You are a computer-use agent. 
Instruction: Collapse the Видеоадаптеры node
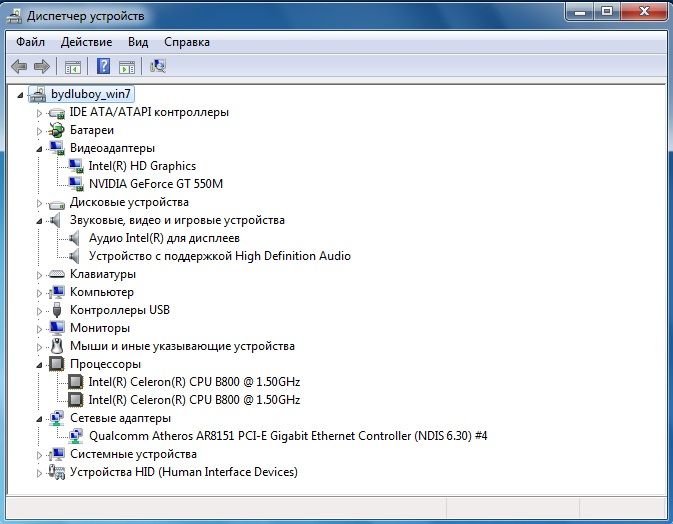(39, 149)
